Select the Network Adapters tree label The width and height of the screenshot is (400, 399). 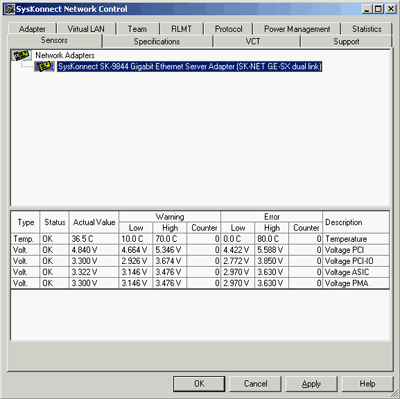coord(65,55)
